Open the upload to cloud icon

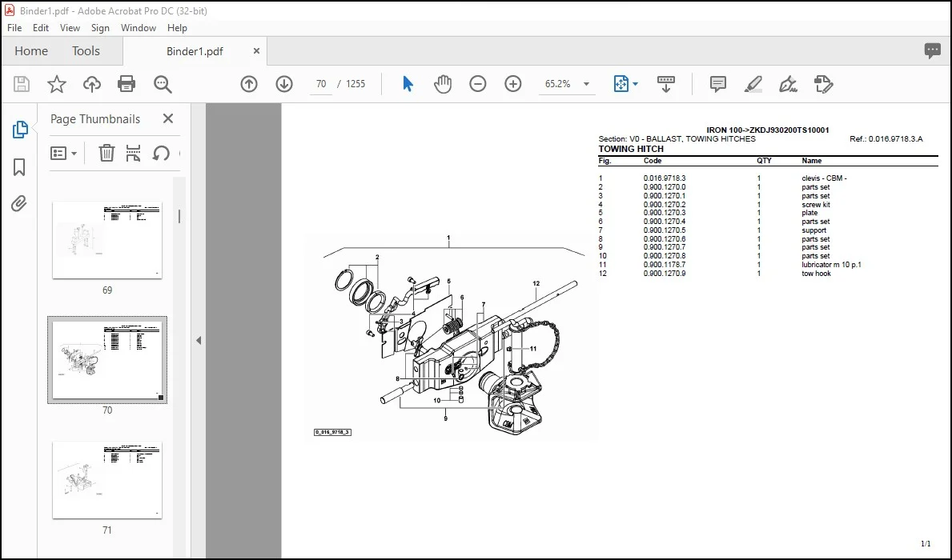[x=92, y=84]
